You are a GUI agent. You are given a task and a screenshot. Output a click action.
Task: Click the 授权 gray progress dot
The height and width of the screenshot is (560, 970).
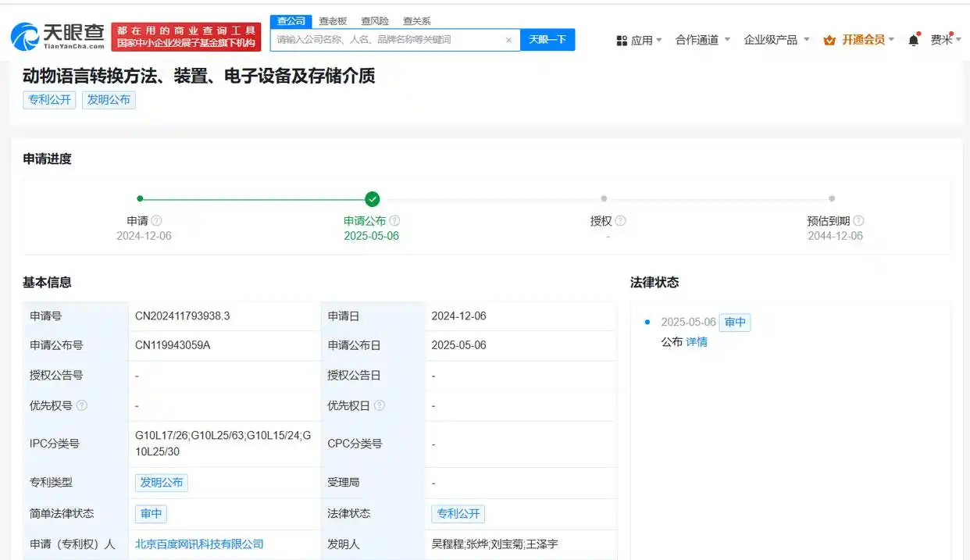point(604,198)
